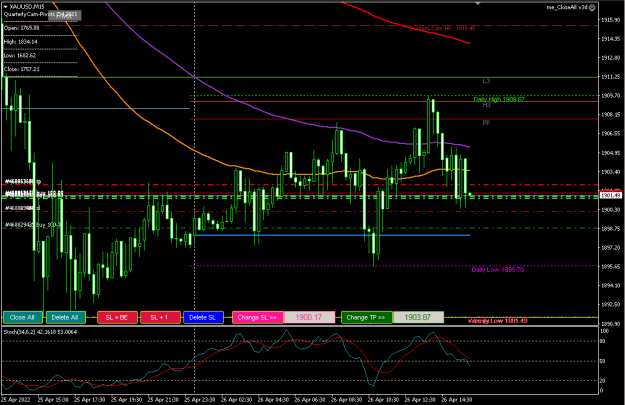Open the XAUUSD,M15 chart dropdown arrow
Viewport: 625px width, 405px height.
(x=5, y=7)
